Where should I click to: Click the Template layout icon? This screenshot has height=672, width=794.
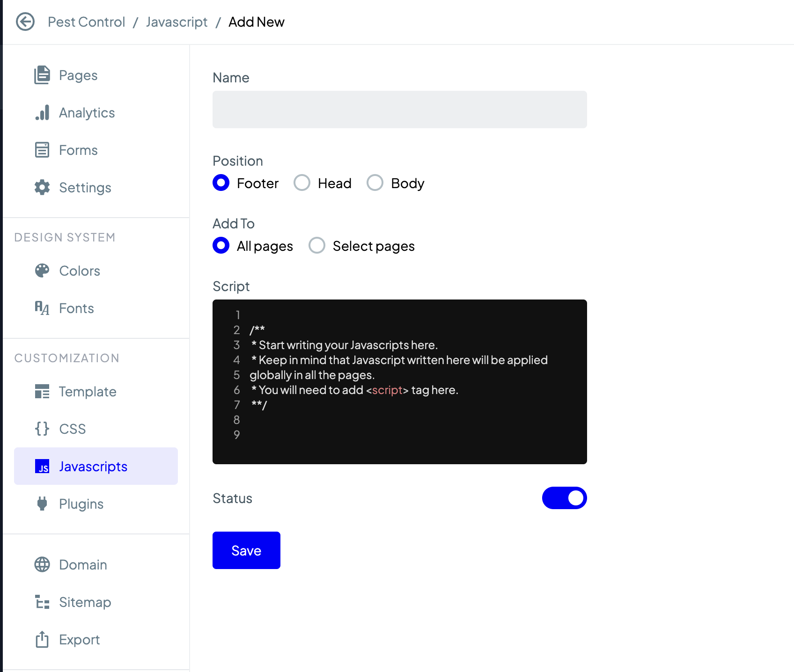pyautogui.click(x=42, y=391)
